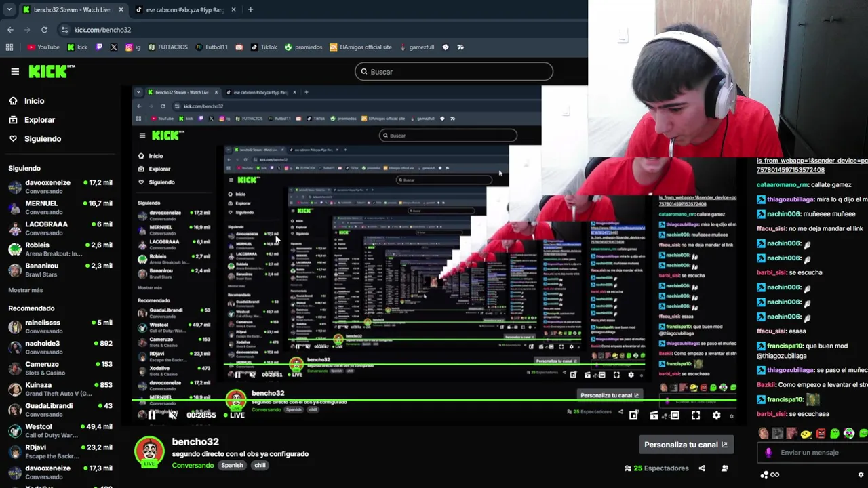Toggle theater mode in the video player
This screenshot has height=488, width=868.
click(675, 415)
